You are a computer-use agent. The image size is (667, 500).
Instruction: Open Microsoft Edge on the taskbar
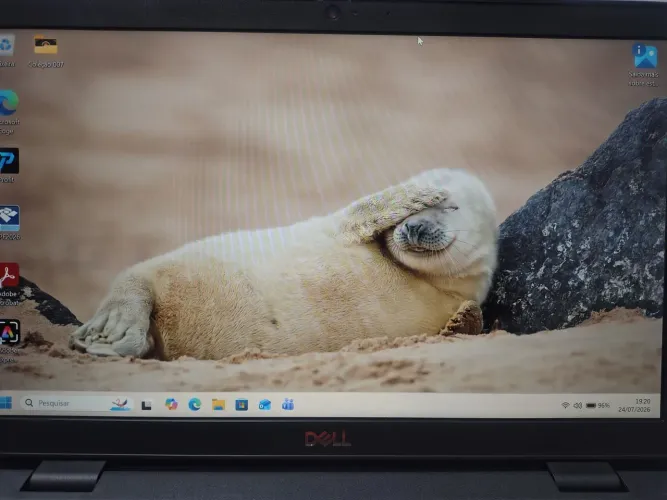pos(195,404)
